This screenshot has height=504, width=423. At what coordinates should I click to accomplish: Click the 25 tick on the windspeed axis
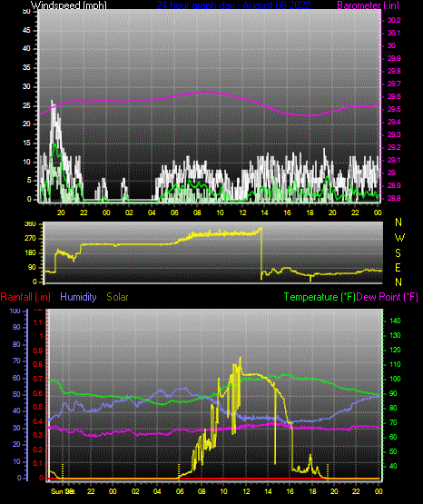pyautogui.click(x=26, y=105)
